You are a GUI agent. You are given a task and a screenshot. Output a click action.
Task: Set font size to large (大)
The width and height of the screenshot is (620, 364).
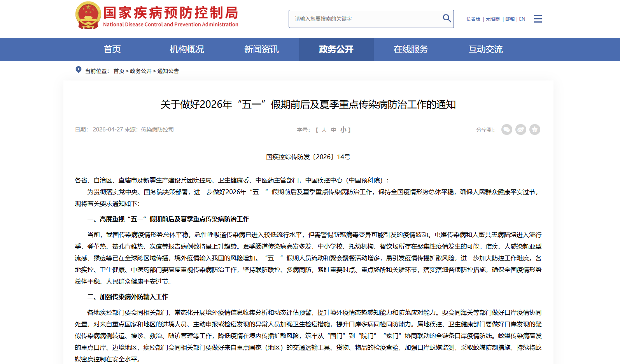point(324,130)
